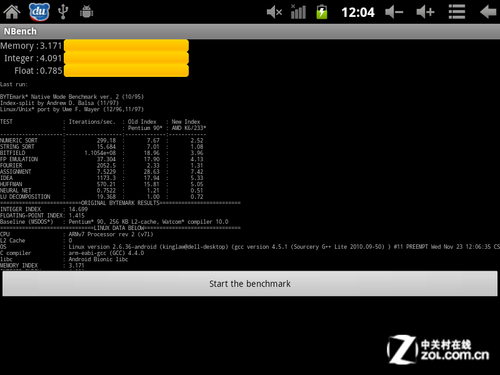Viewport: 500px width, 375px height.
Task: Click the BITFIELD result row
Action: click(x=102, y=153)
